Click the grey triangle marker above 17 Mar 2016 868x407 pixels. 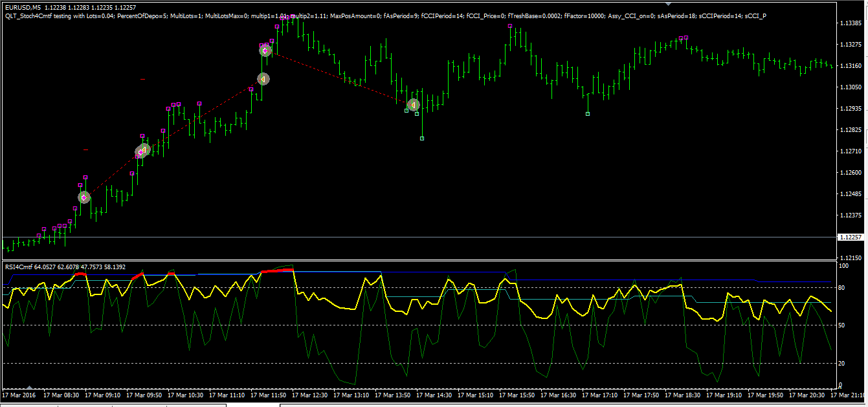[29, 388]
